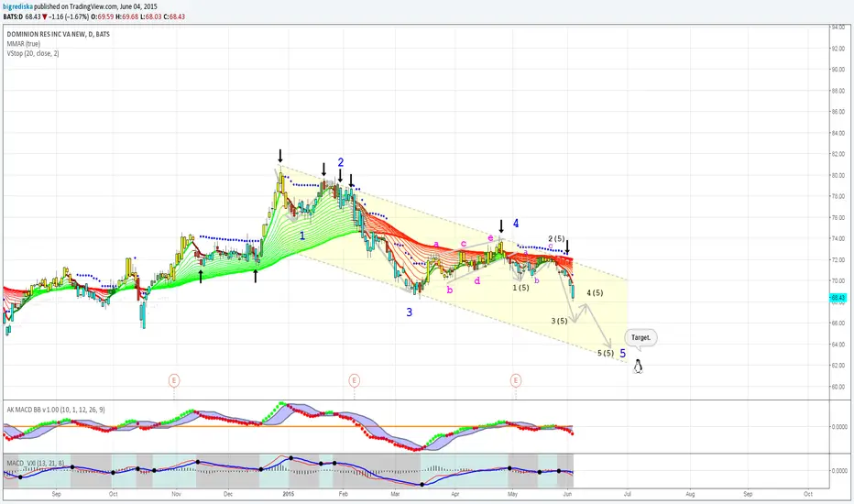This screenshot has height=504, width=854.
Task: Click the BATS:D symbol text in the header
Action: click(13, 16)
